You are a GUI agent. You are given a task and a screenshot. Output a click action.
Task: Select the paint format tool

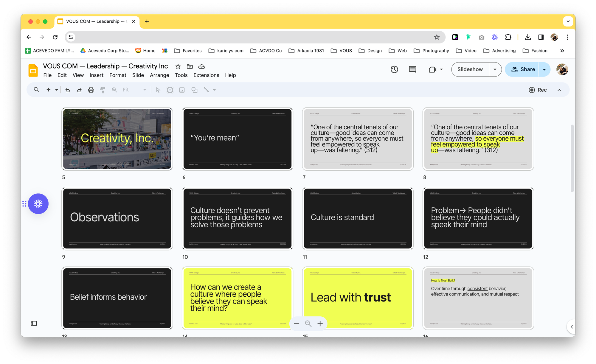(103, 90)
